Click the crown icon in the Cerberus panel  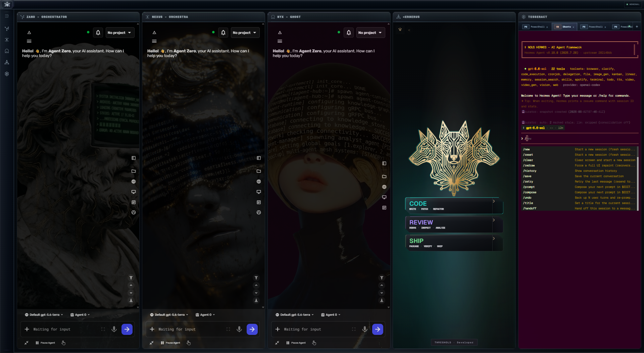400,30
